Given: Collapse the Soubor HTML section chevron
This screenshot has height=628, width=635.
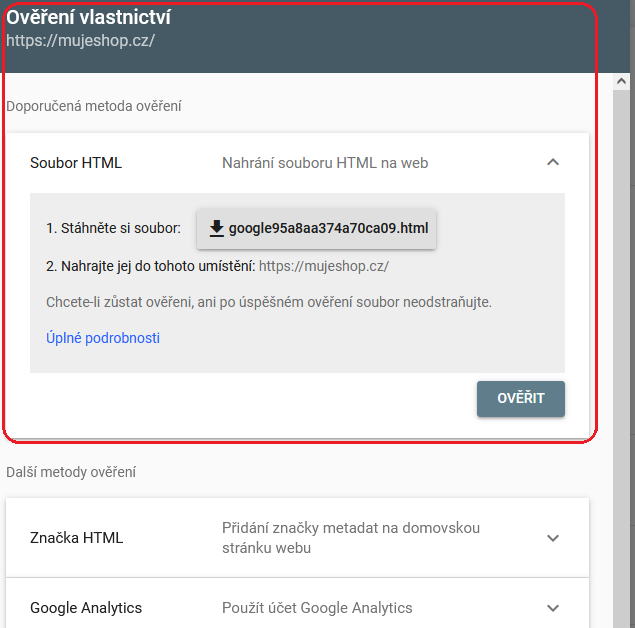Looking at the screenshot, I should (553, 162).
